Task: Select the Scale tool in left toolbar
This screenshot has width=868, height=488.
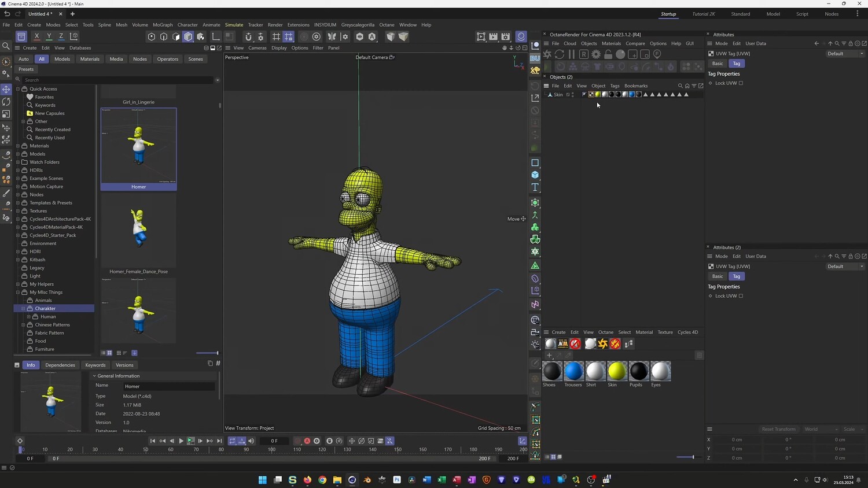Action: click(6, 114)
